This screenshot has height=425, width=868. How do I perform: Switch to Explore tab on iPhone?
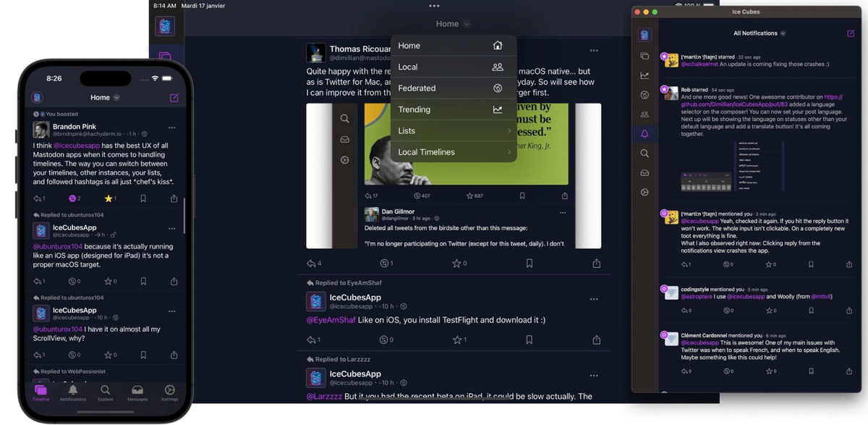tap(106, 393)
